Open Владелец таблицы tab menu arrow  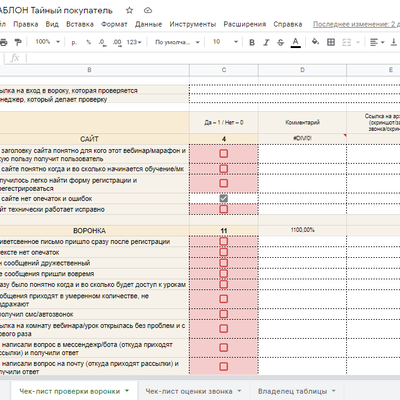pos(334,391)
